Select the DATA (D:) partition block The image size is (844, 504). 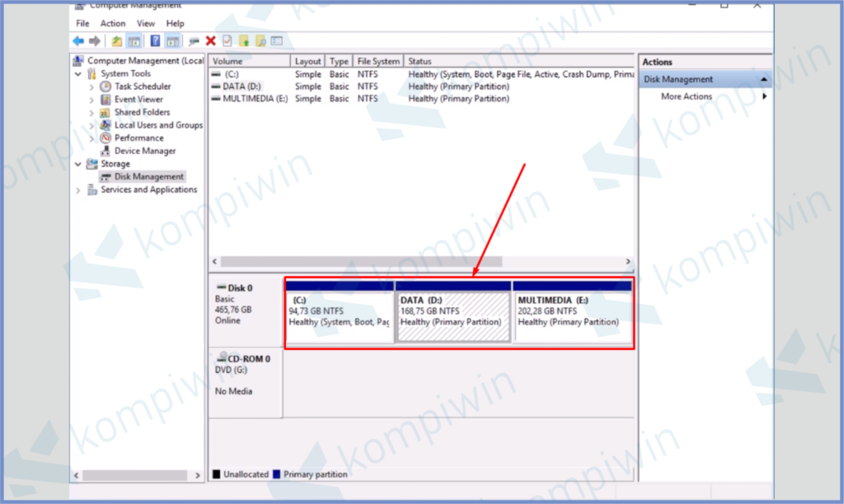click(452, 311)
